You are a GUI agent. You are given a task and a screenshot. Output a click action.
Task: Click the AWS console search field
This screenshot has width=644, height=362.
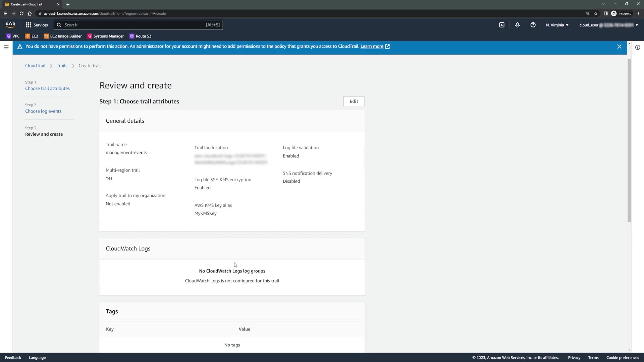[138, 25]
